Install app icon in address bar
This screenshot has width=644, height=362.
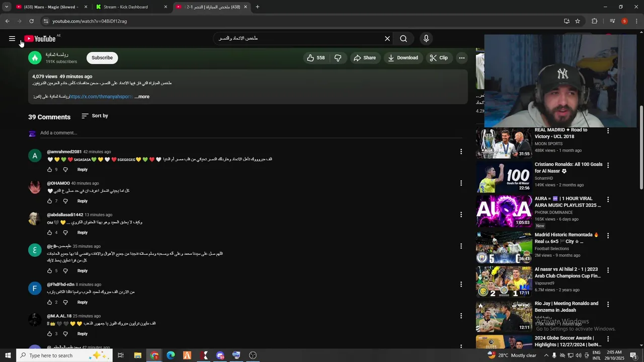tap(567, 21)
